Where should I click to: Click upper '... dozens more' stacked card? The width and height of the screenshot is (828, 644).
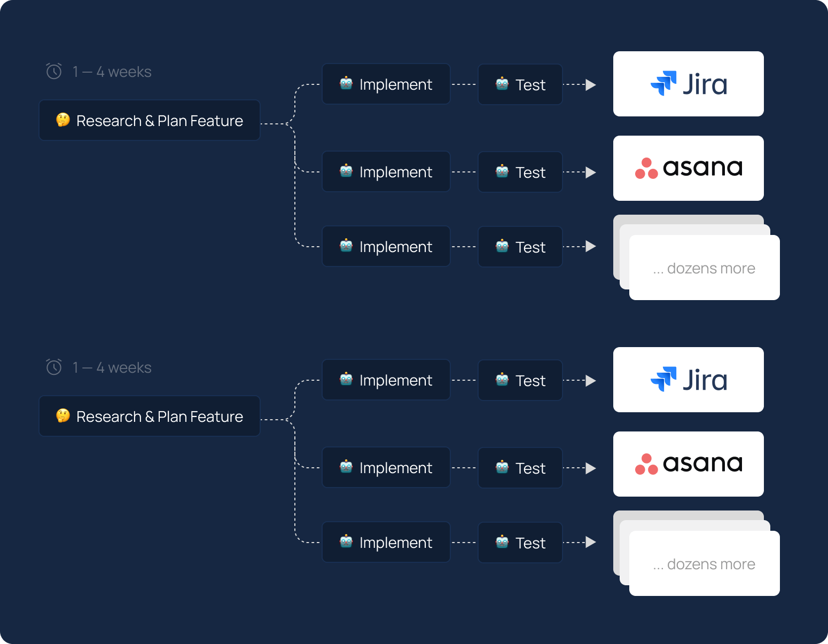point(704,268)
